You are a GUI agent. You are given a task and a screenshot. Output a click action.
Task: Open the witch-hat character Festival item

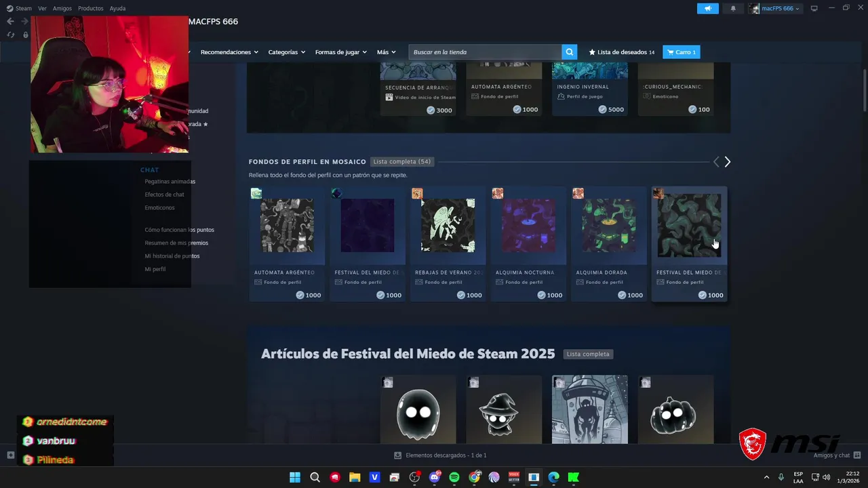[504, 410]
